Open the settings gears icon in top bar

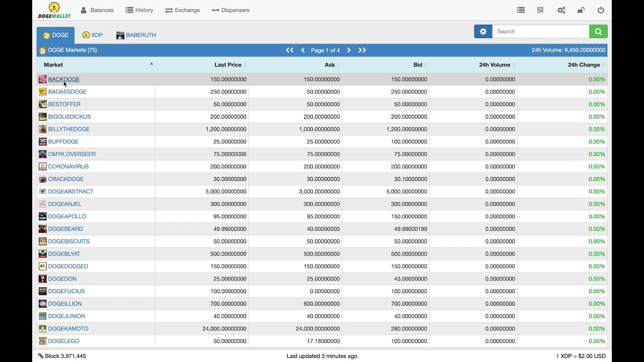(561, 10)
